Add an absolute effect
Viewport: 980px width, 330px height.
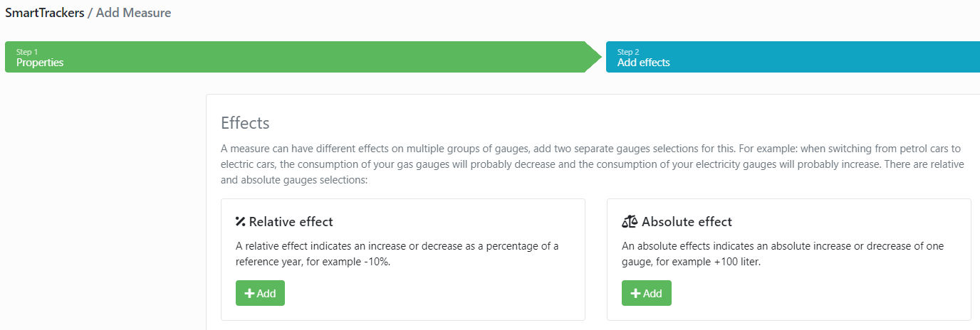coord(646,293)
